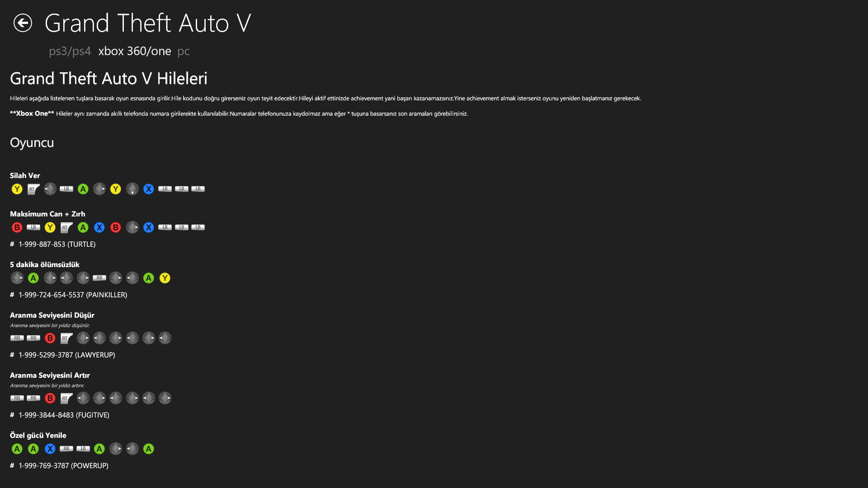868x488 pixels.
Task: Click RT icon in Aranma Seviyesini Artır
Action: [x=66, y=398]
